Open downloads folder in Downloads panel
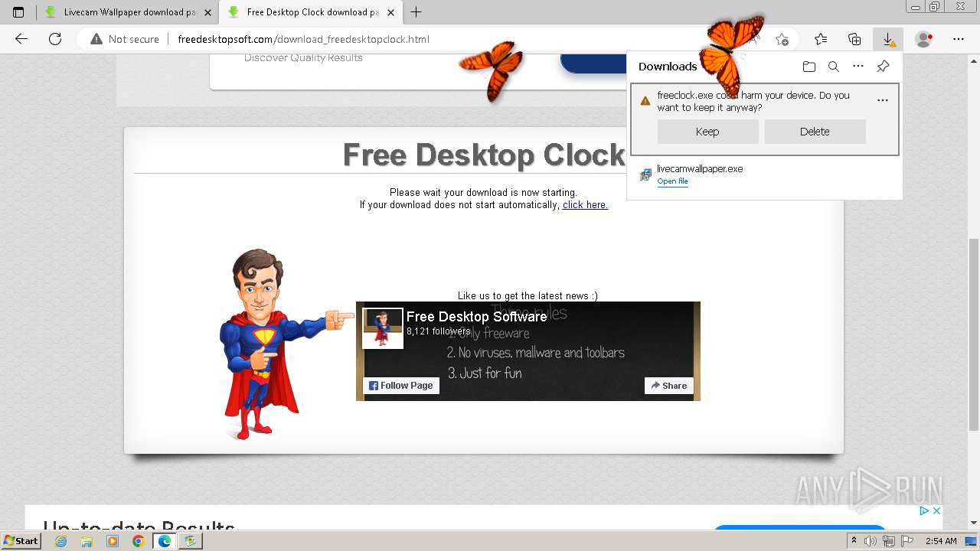The width and height of the screenshot is (980, 551). click(809, 67)
